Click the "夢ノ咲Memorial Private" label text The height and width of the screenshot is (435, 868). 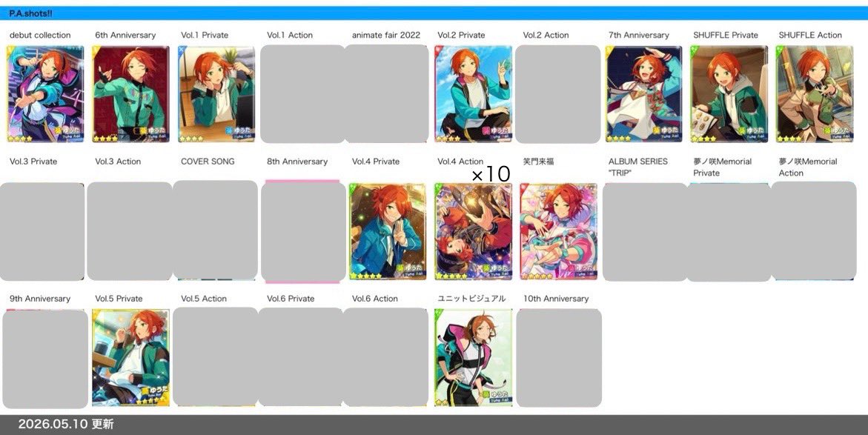click(723, 167)
